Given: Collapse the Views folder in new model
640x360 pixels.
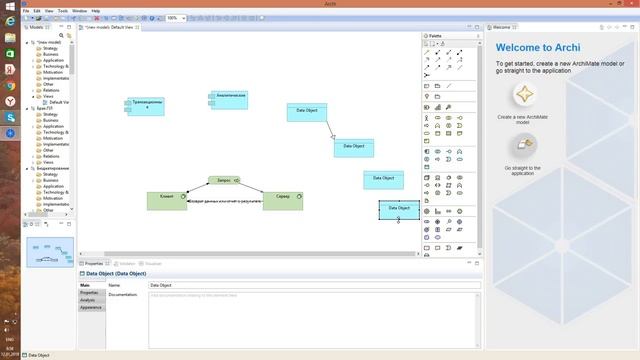Looking at the screenshot, I should point(33,96).
